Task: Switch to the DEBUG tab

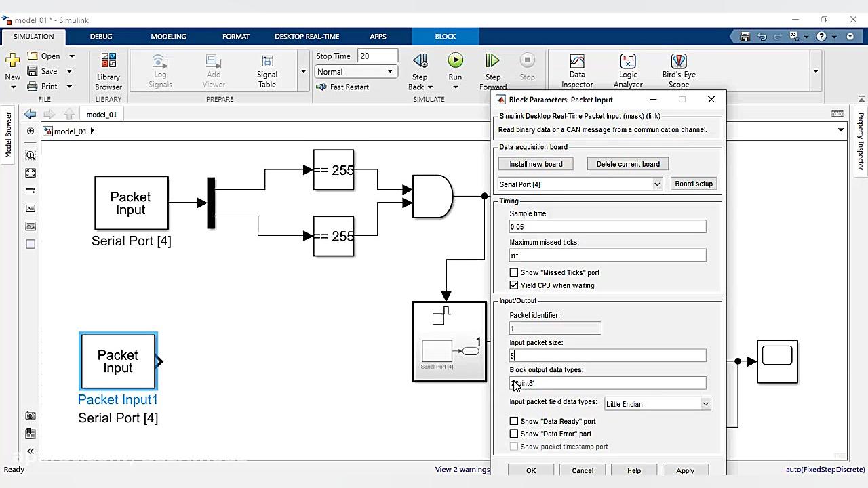Action: point(101,37)
